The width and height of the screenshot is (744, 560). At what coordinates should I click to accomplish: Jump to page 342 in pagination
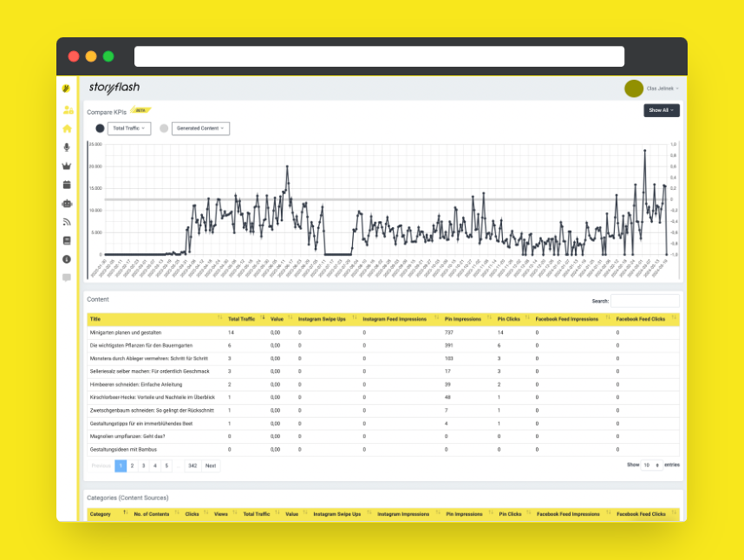click(193, 466)
